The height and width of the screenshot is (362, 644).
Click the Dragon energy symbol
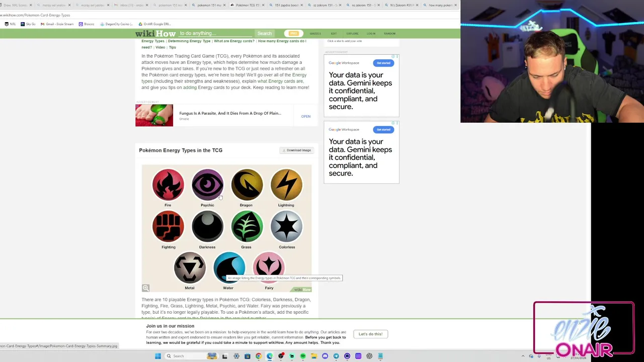click(x=247, y=185)
